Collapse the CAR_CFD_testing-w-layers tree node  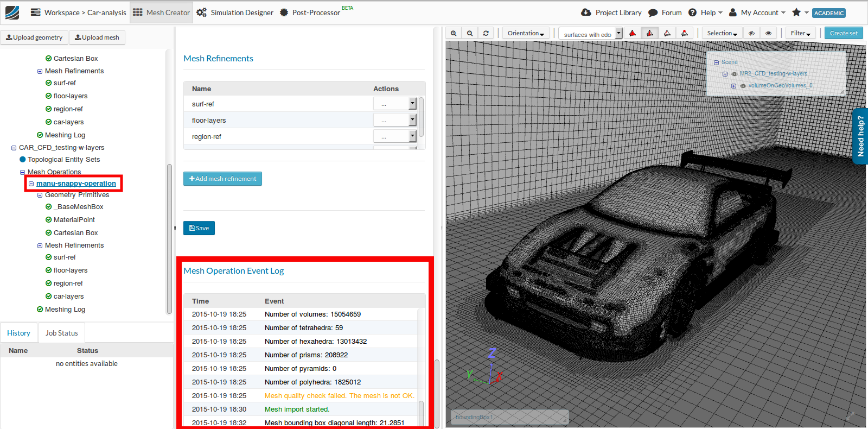pyautogui.click(x=14, y=148)
